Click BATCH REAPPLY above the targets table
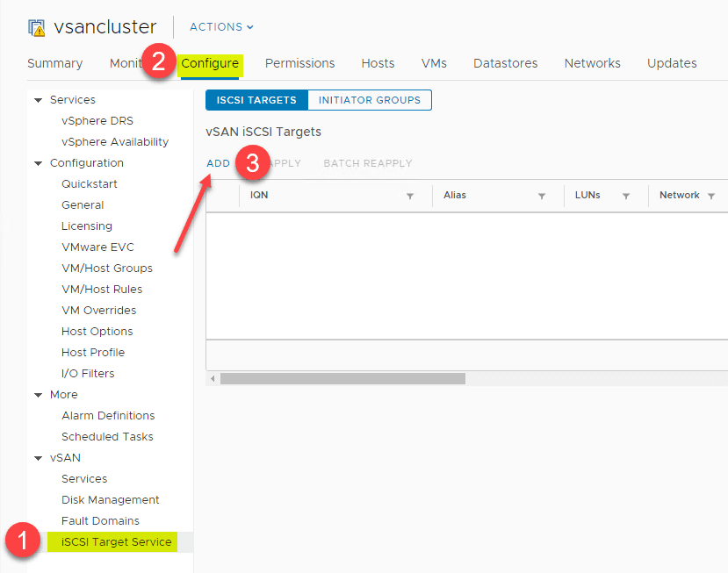The height and width of the screenshot is (573, 728). pos(368,163)
